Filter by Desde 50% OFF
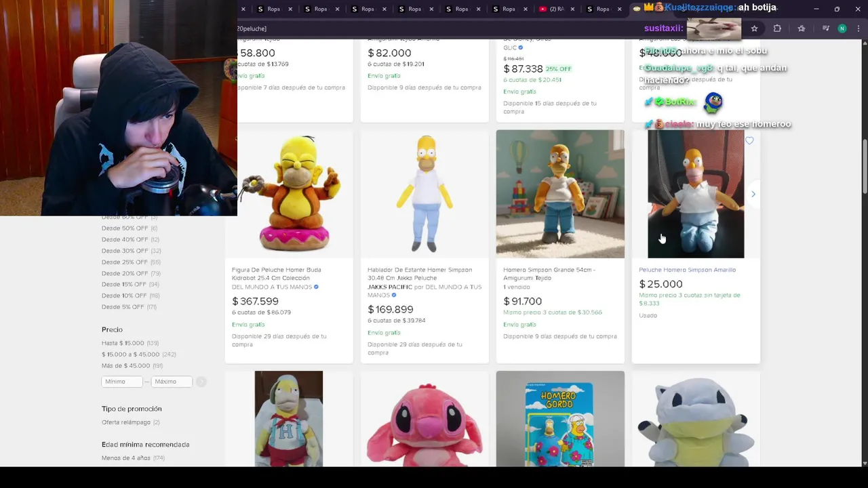This screenshot has width=868, height=488. tap(130, 228)
